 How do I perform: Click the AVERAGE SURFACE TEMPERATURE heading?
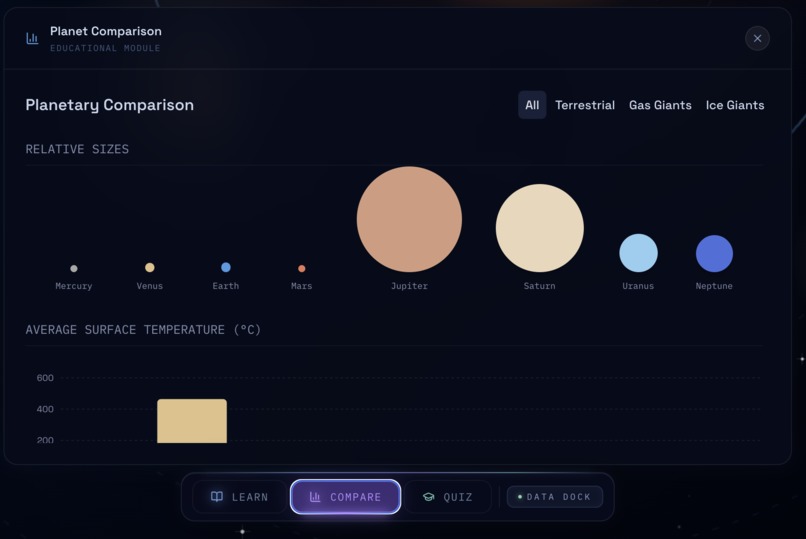(x=143, y=329)
